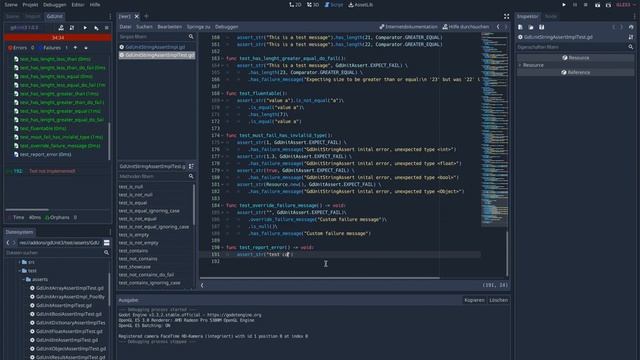The image size is (640, 360).
Task: Go to next failure arrow
Action: tap(86, 48)
